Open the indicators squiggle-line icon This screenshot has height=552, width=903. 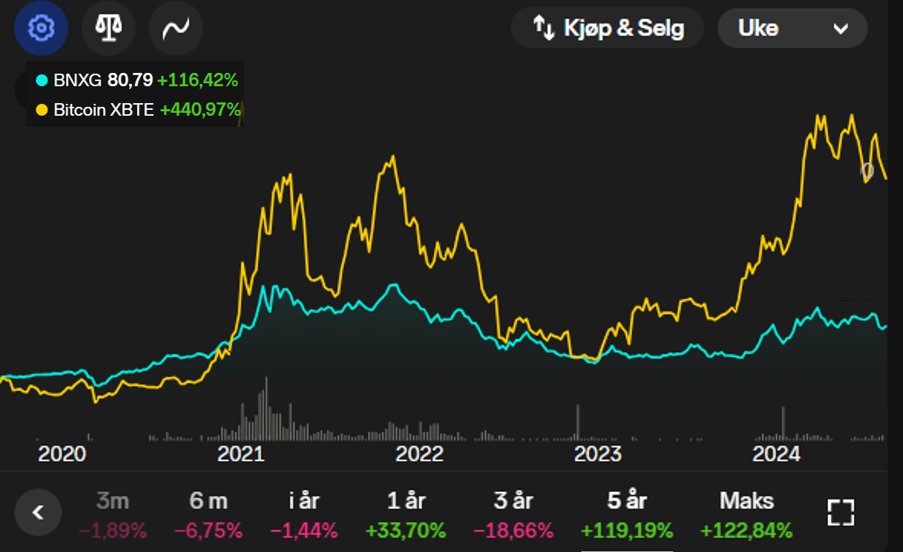click(x=176, y=28)
